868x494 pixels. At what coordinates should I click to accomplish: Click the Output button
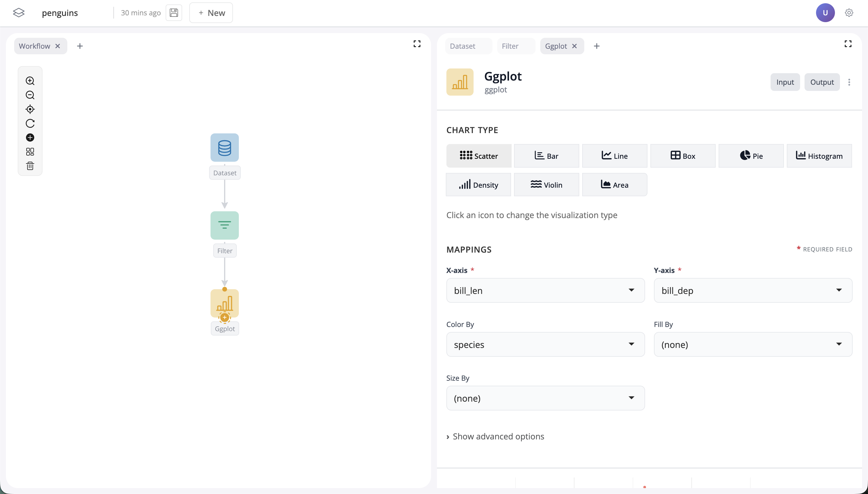point(822,82)
